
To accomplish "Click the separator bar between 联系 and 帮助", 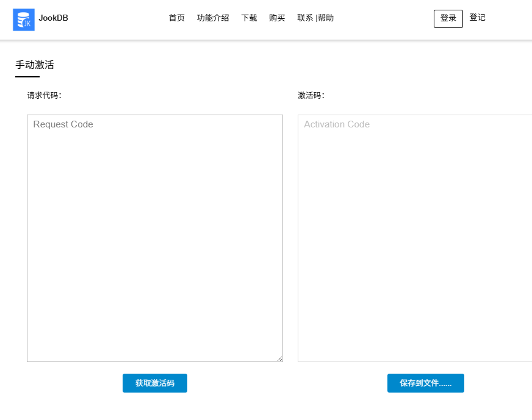I will (316, 18).
